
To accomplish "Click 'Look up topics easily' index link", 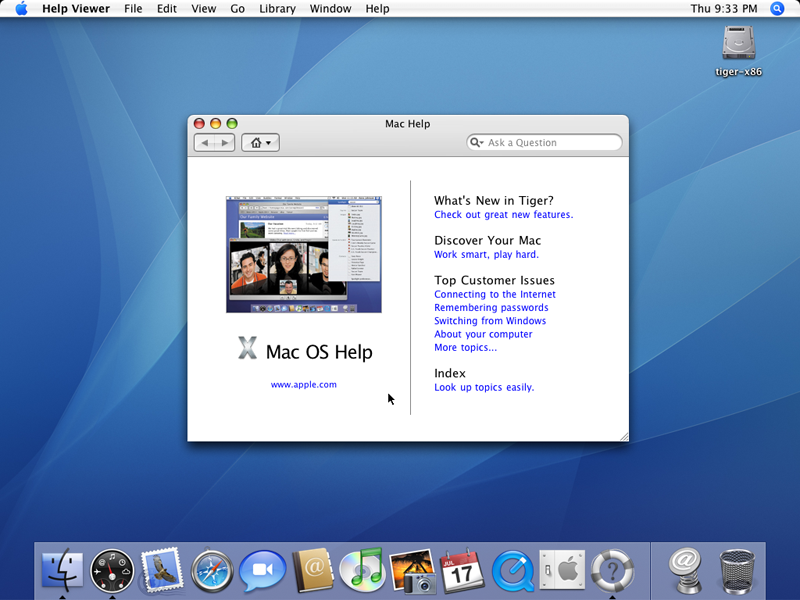I will click(x=484, y=388).
